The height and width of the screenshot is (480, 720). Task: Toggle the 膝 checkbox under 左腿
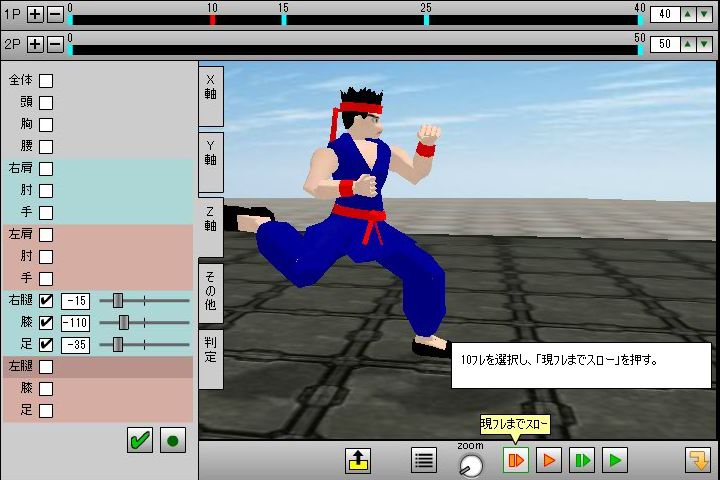click(x=46, y=389)
